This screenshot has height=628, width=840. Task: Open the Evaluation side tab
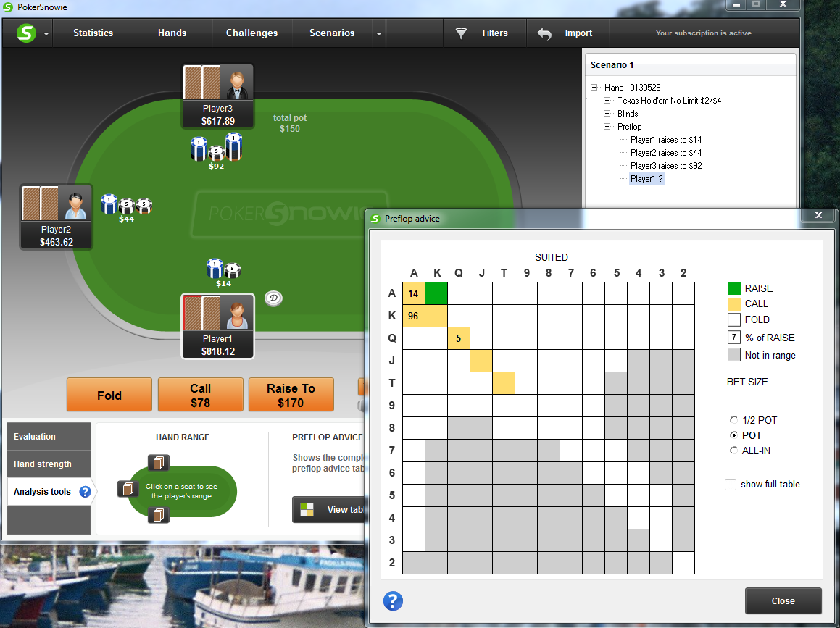(x=49, y=436)
